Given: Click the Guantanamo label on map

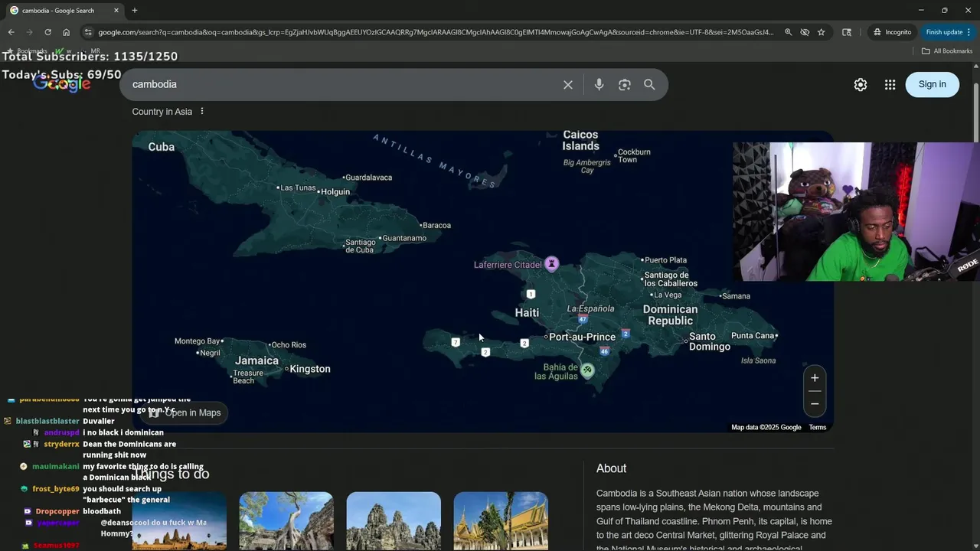Looking at the screenshot, I should (404, 238).
